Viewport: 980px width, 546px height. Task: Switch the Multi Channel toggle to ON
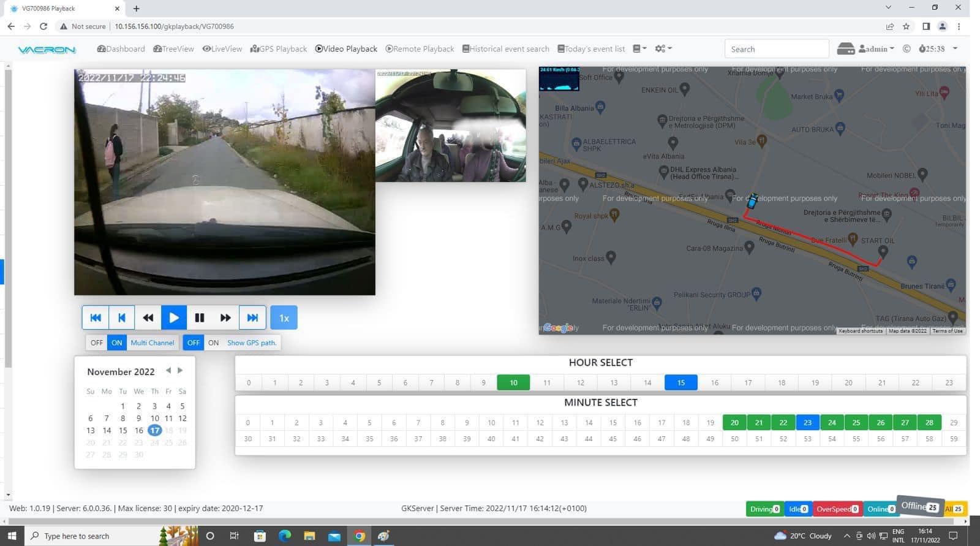pyautogui.click(x=116, y=343)
